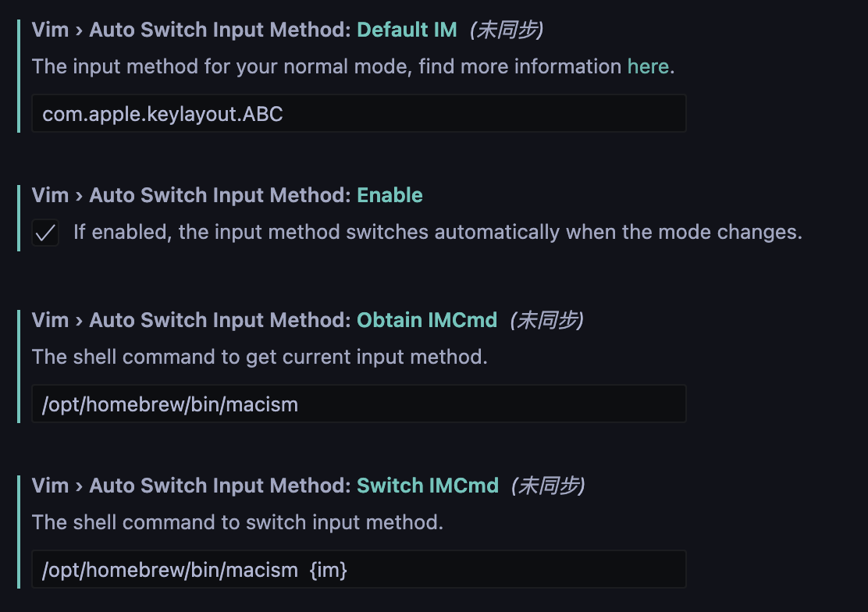
Task: Click 'The shell command to switch input method' text
Action: coord(237,523)
